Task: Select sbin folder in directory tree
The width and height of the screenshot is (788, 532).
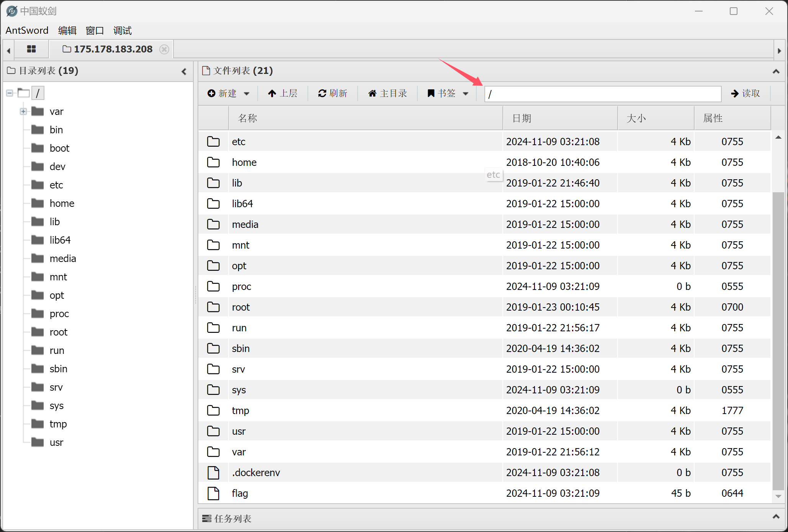Action: [x=58, y=369]
